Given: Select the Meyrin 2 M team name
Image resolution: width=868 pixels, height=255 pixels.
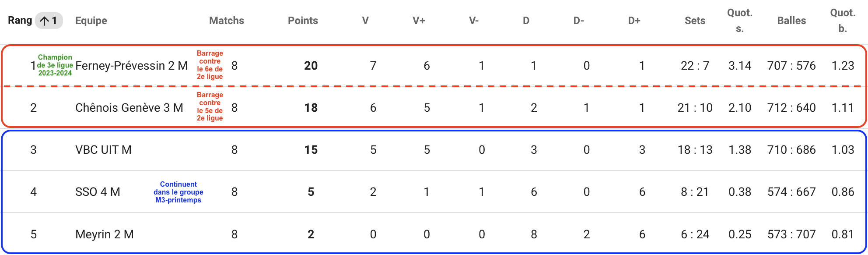Looking at the screenshot, I should 105,234.
